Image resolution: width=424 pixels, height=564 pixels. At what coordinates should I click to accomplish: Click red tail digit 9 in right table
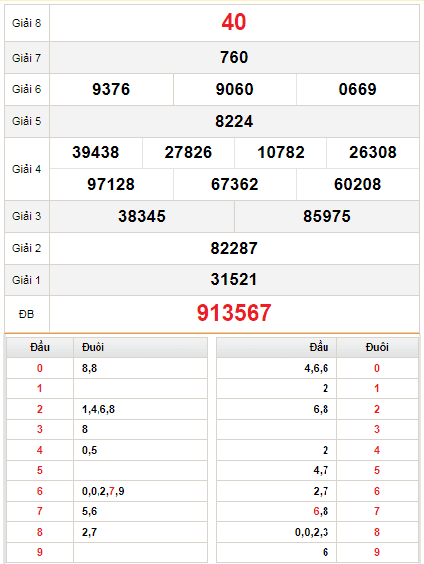pyautogui.click(x=377, y=552)
